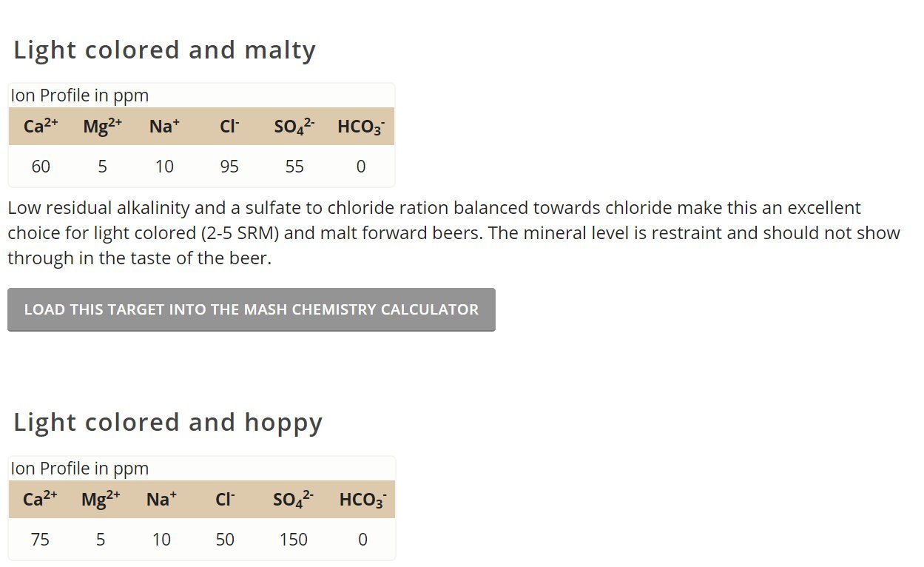
Task: Click the Ca2+ header in the hoppy table
Action: 40,500
